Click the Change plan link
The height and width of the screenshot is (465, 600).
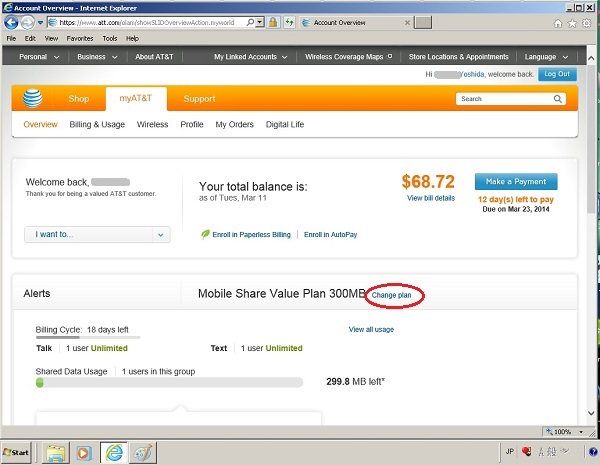pyautogui.click(x=391, y=295)
